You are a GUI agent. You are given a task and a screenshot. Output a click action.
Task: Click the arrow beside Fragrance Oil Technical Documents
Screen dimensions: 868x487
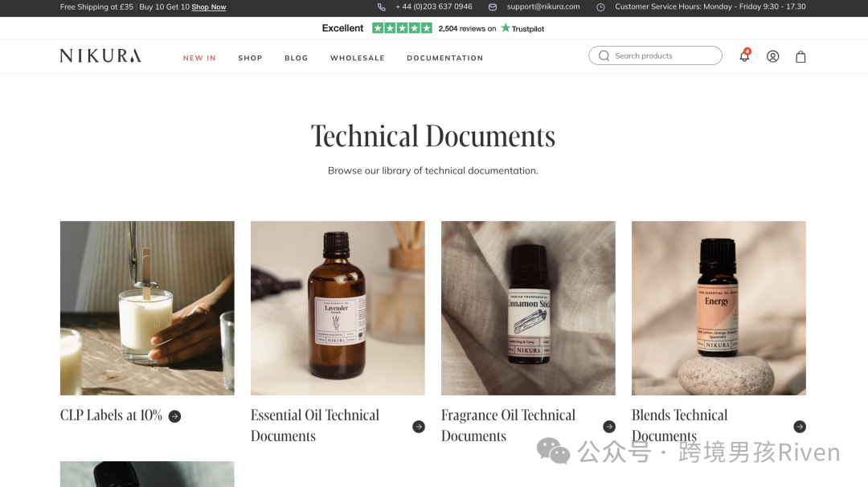(609, 427)
